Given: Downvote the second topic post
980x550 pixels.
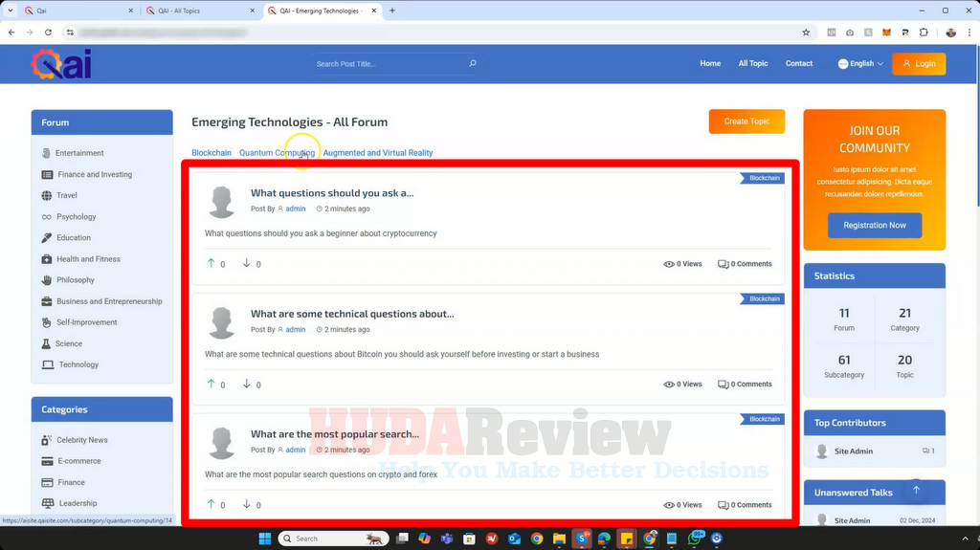Looking at the screenshot, I should (x=247, y=384).
